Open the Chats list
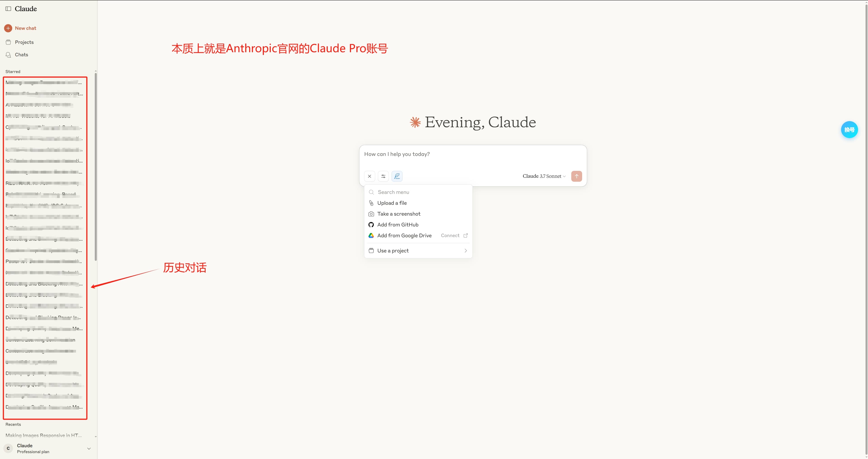This screenshot has height=459, width=868. (x=21, y=54)
